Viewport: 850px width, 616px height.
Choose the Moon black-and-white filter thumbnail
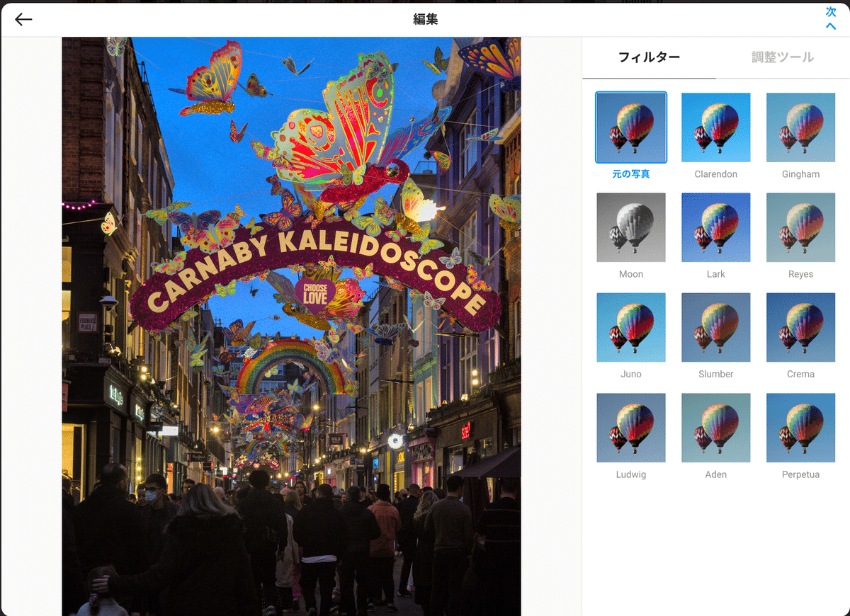pos(631,227)
